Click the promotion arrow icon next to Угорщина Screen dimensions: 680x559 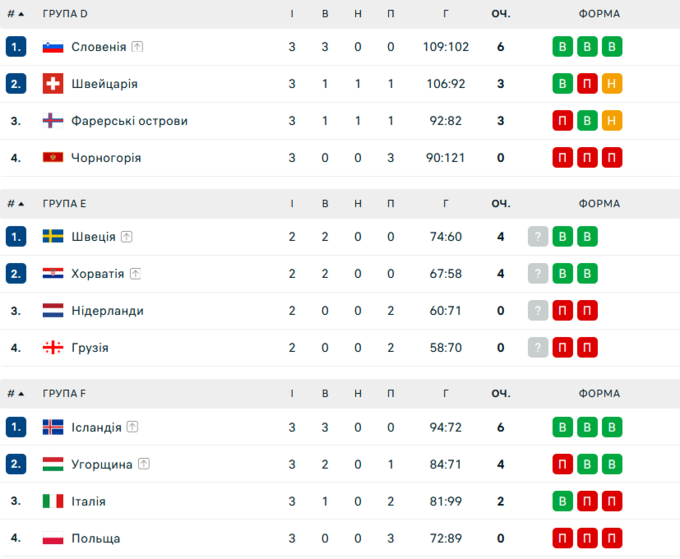pyautogui.click(x=144, y=464)
